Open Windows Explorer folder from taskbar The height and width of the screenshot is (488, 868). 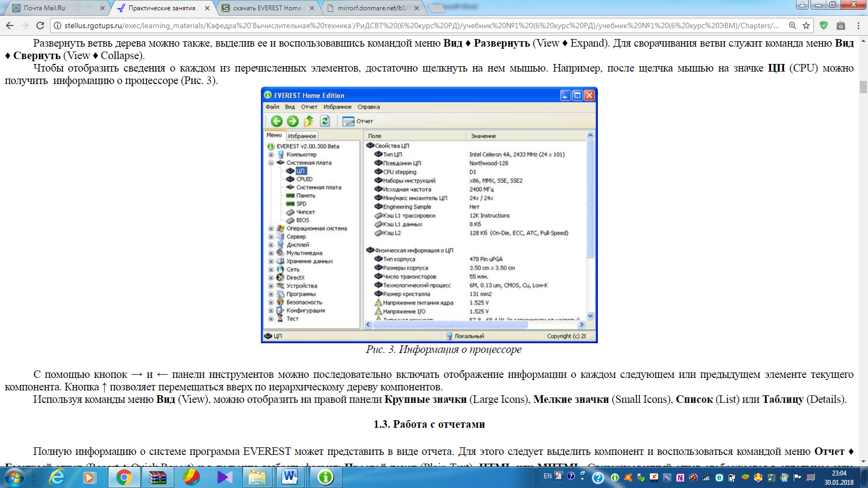click(257, 477)
